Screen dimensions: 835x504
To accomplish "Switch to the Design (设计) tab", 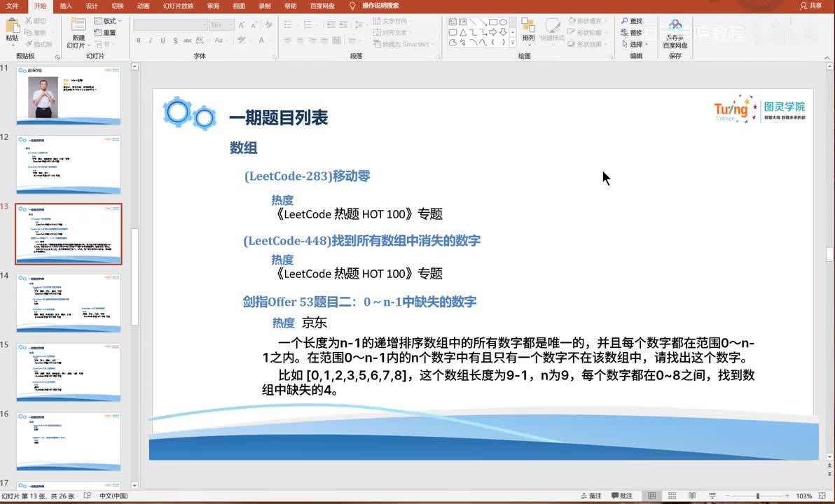I will click(92, 6).
